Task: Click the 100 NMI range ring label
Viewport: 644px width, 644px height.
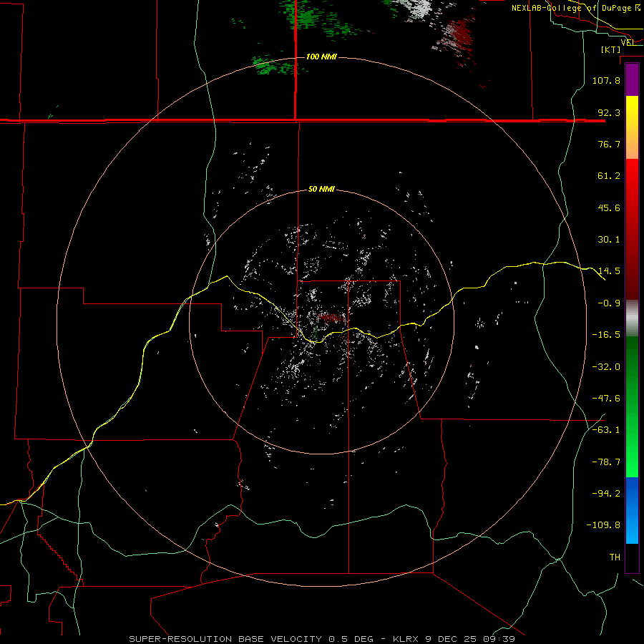Action: coord(321,57)
